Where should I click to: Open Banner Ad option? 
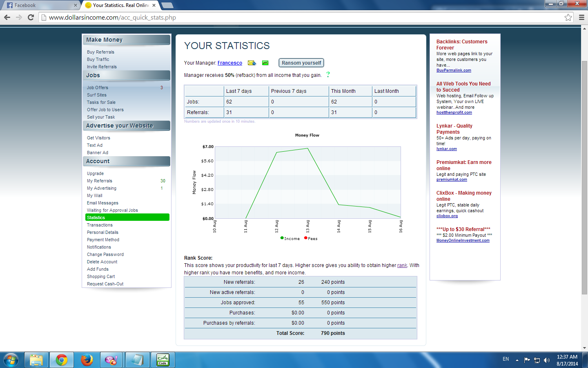[x=98, y=153]
